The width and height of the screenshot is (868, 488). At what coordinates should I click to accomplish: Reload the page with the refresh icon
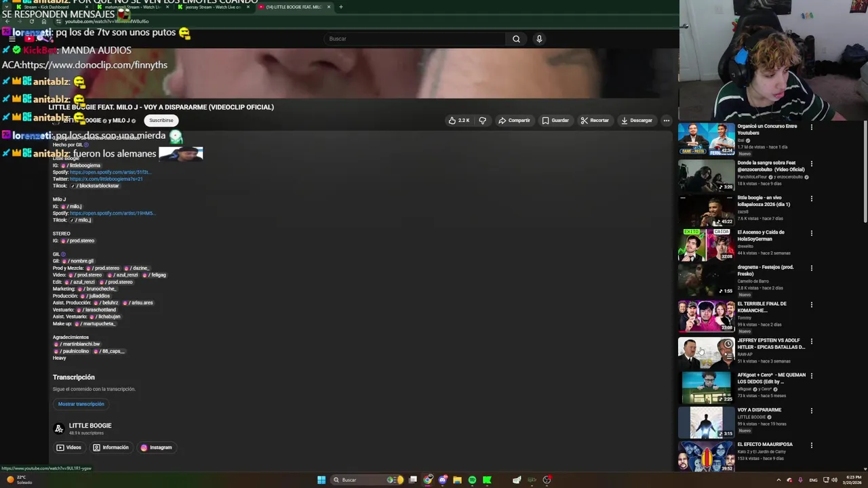tap(31, 21)
